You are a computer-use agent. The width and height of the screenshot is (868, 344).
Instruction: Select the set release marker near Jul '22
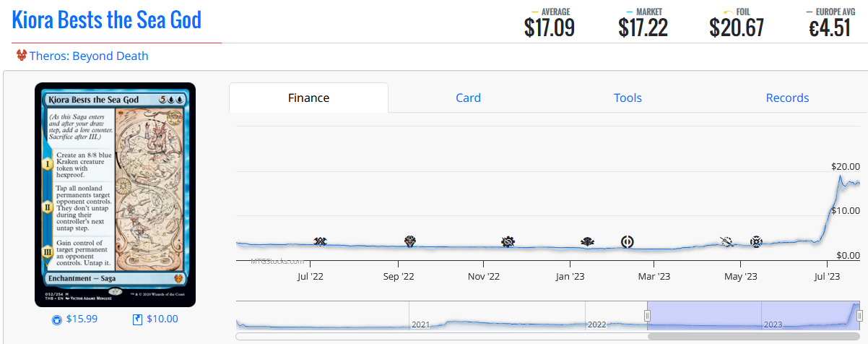320,241
